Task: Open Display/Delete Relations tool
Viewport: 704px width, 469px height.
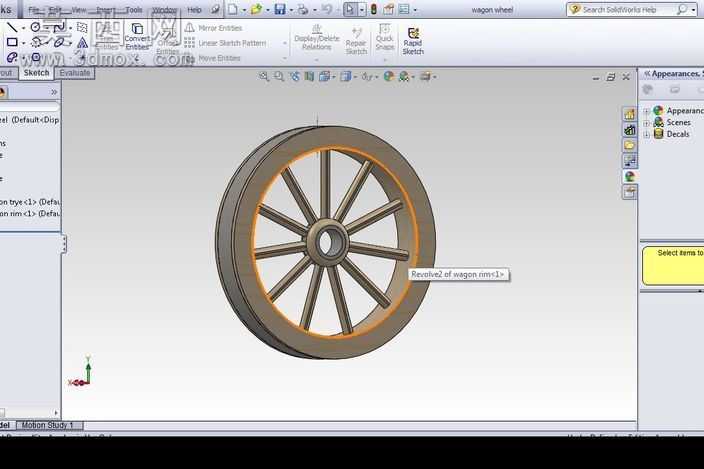Action: [x=317, y=38]
